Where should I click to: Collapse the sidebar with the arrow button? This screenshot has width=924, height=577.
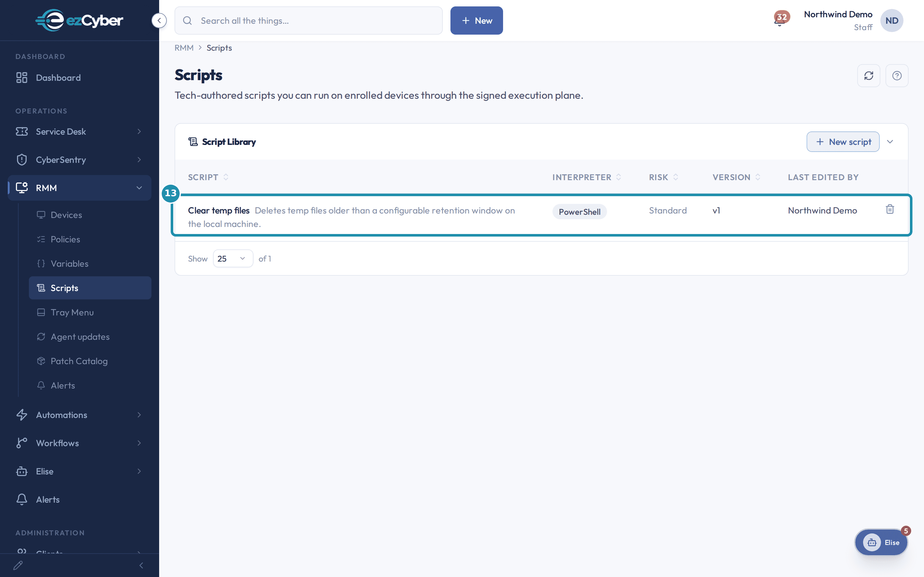(159, 21)
